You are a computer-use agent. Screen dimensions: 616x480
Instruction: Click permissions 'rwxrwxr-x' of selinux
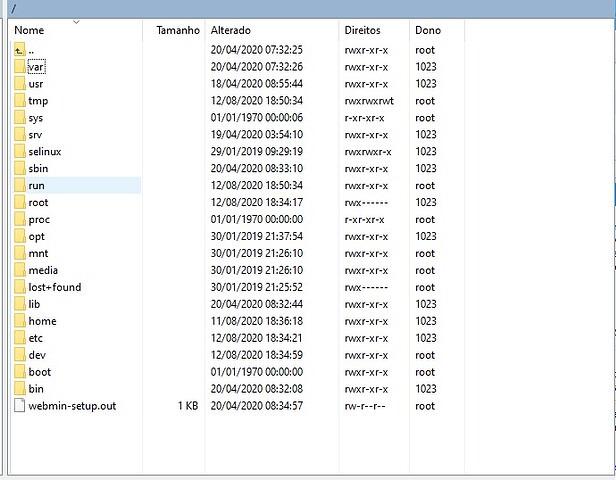[368, 152]
